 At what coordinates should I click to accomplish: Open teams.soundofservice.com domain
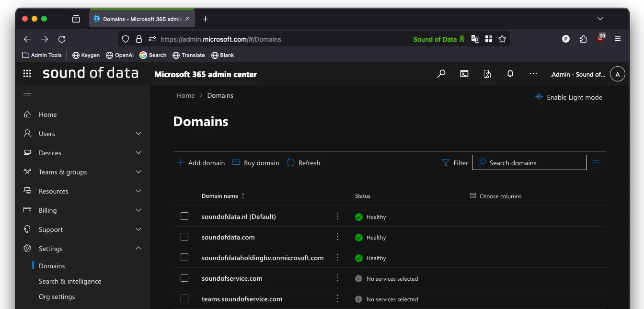tap(242, 299)
